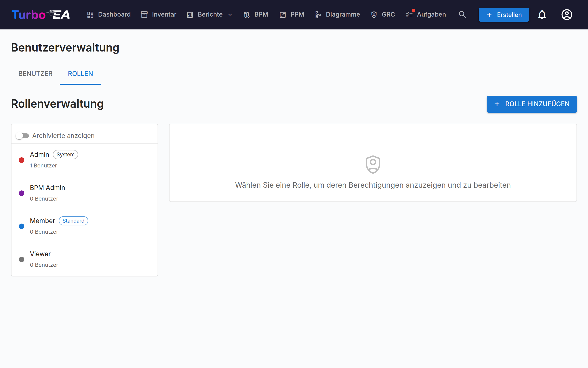Click the plus icon in Erstellen

[x=489, y=15]
